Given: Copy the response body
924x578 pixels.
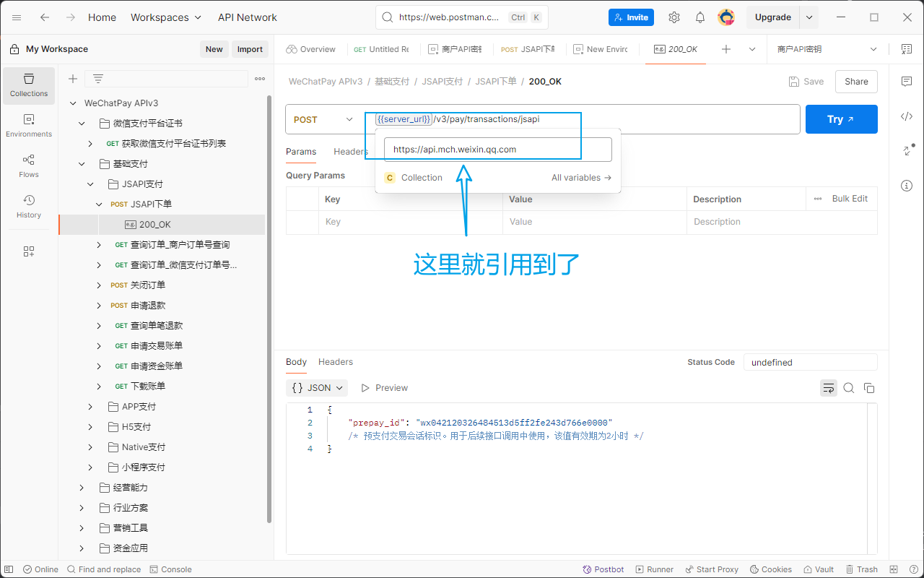Looking at the screenshot, I should (869, 388).
